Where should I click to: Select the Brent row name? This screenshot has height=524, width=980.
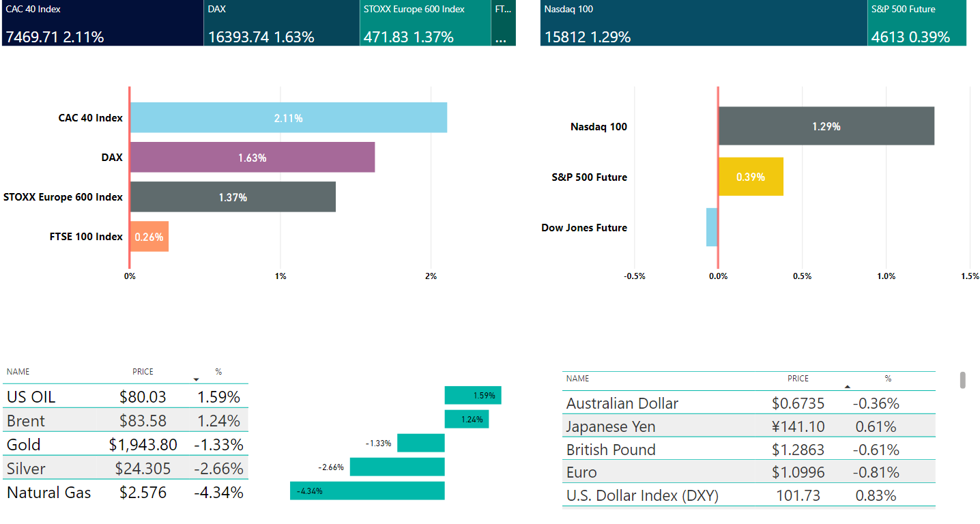click(26, 421)
